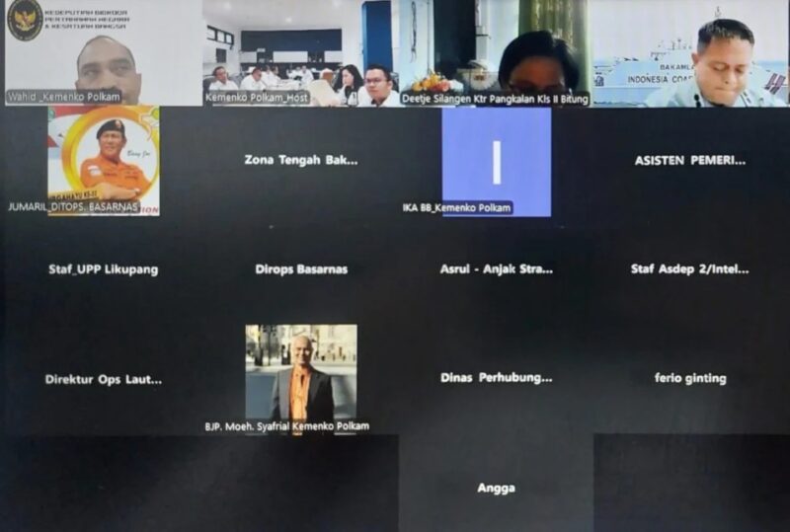Select the ASISTEN PEMERI... participant tile
Screen dimensions: 790x532
coord(690,160)
